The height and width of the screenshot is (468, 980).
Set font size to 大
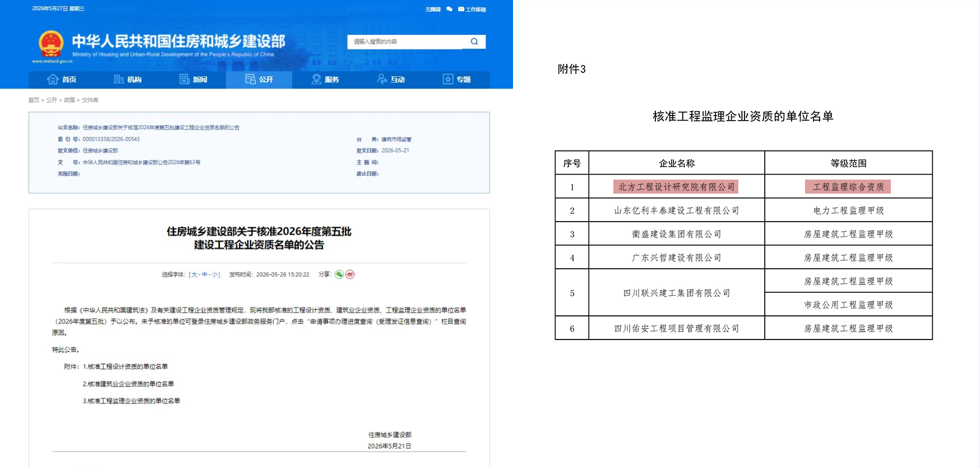pyautogui.click(x=195, y=274)
